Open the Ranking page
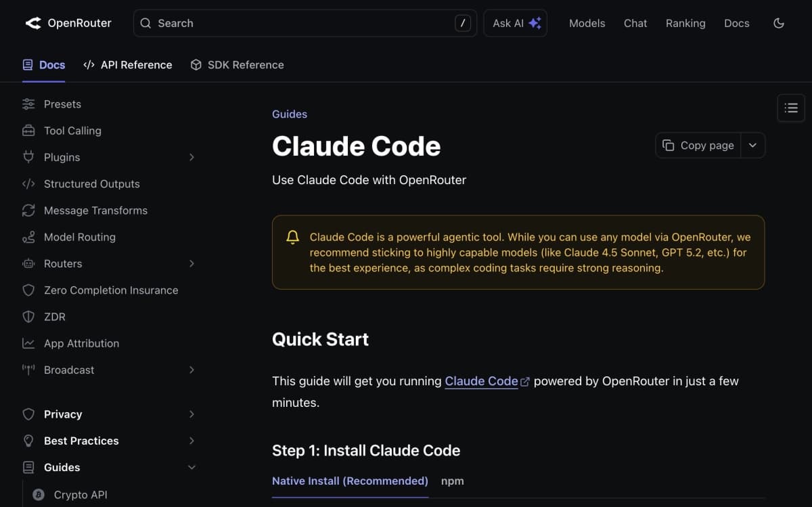The height and width of the screenshot is (507, 812). [x=685, y=22]
